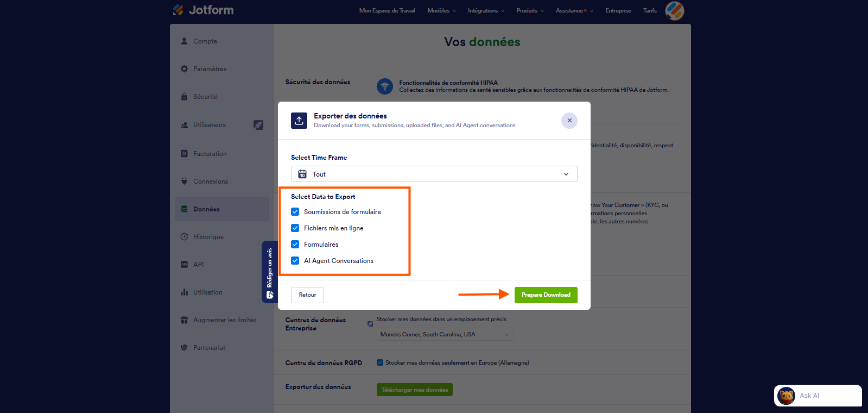The image size is (868, 413).
Task: Uncheck Fichiers mis en ligne
Action: click(x=295, y=228)
